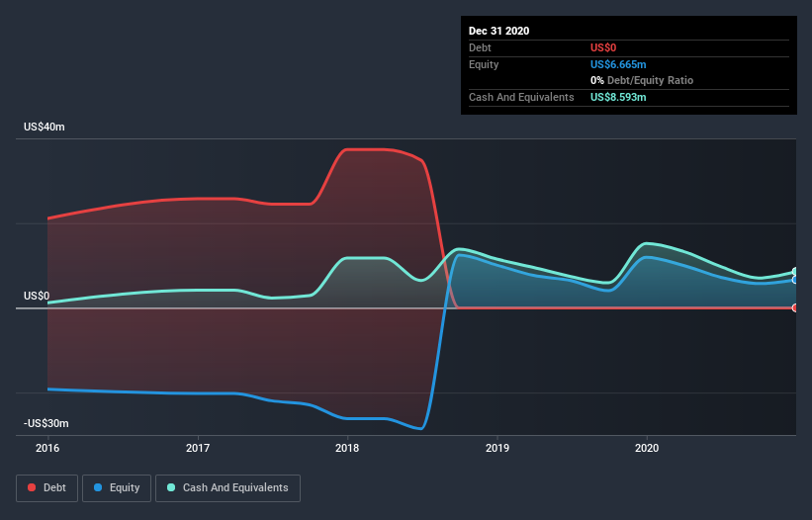Screen dimensions: 812x520
Task: Click the teal Cash legend dot
Action: [171, 487]
